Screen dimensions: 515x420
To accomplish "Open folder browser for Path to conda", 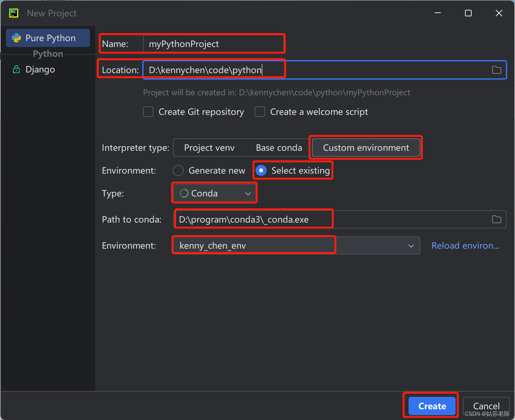I will (x=496, y=219).
